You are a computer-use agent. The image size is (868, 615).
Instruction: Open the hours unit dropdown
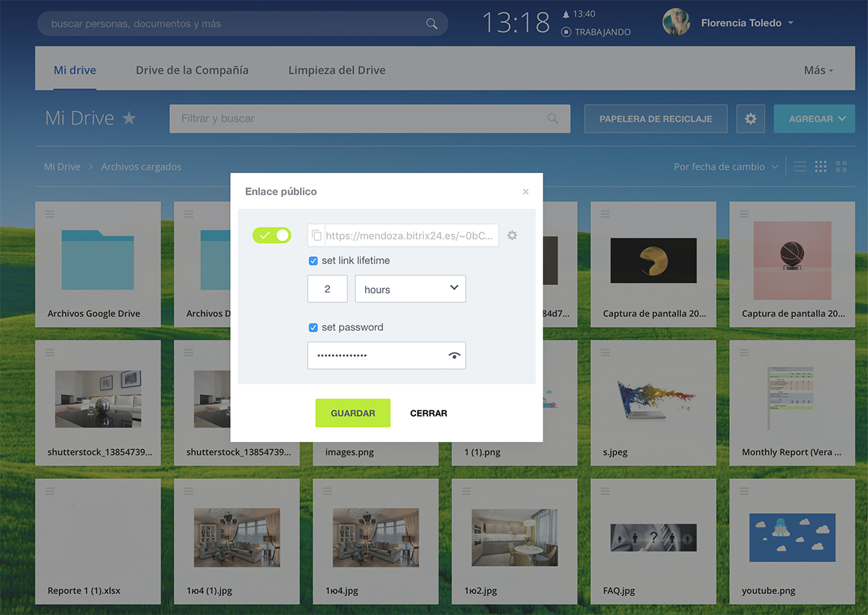410,289
